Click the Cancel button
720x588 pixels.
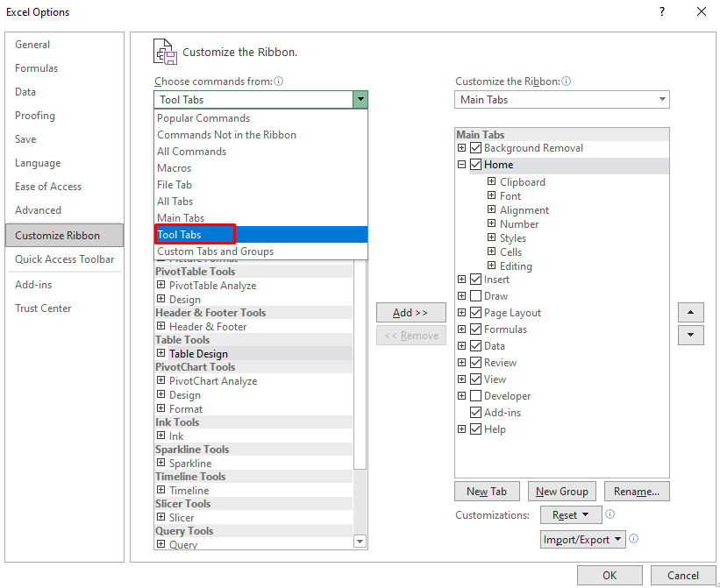pos(683,575)
